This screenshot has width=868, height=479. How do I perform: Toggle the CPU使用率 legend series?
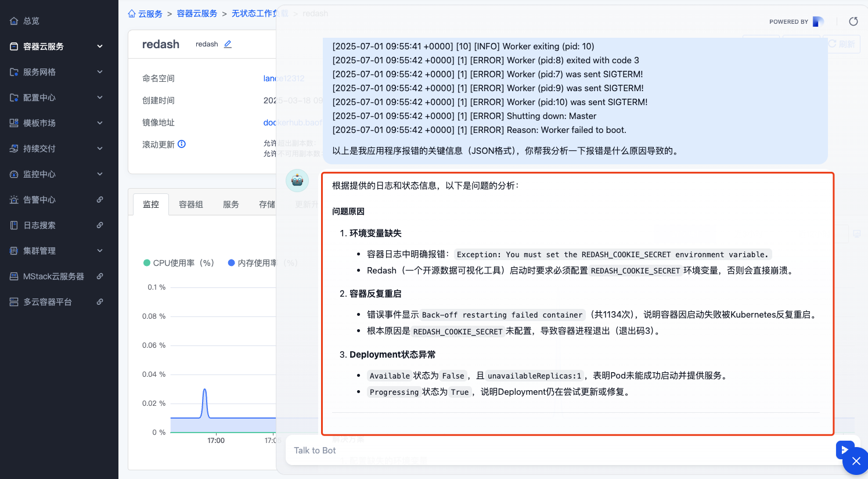point(179,263)
